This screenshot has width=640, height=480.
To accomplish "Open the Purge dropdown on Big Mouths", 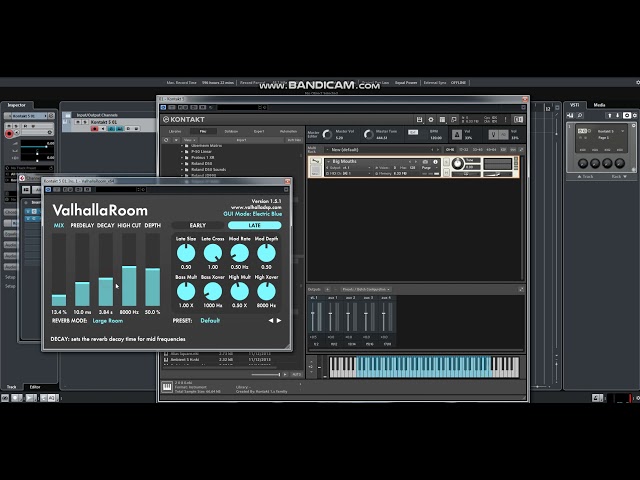I will pos(428,168).
